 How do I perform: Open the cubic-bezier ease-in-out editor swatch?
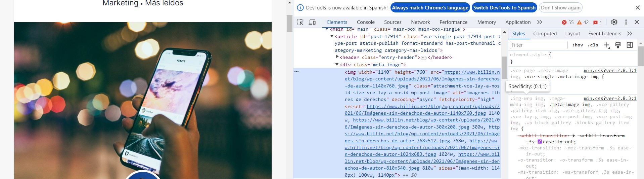pos(540,142)
